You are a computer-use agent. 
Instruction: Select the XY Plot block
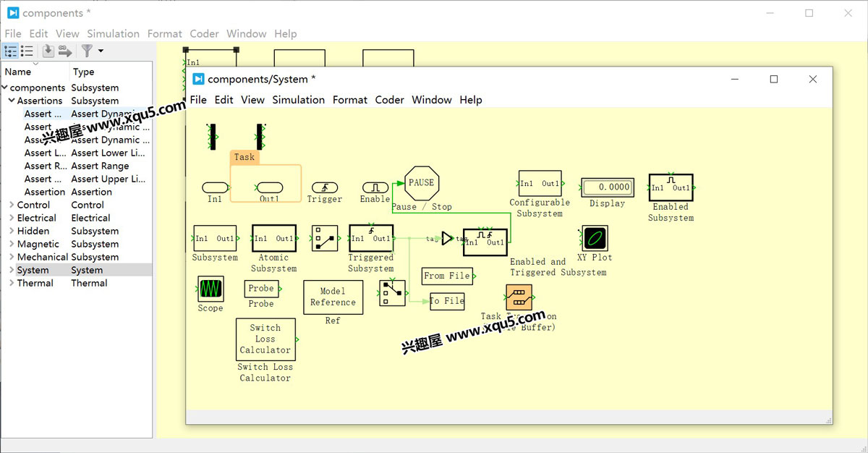[x=595, y=238]
